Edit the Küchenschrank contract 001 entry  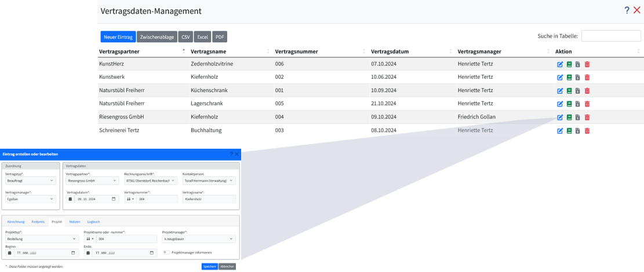559,91
